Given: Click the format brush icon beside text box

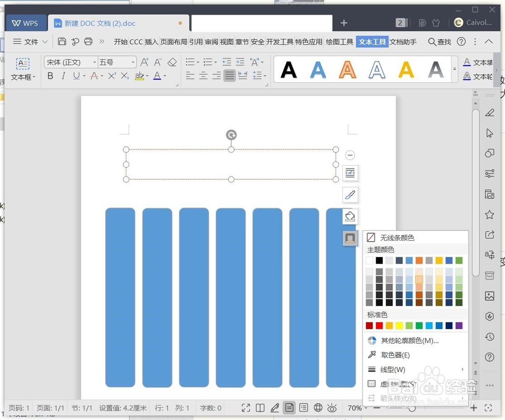Looking at the screenshot, I should [x=350, y=195].
